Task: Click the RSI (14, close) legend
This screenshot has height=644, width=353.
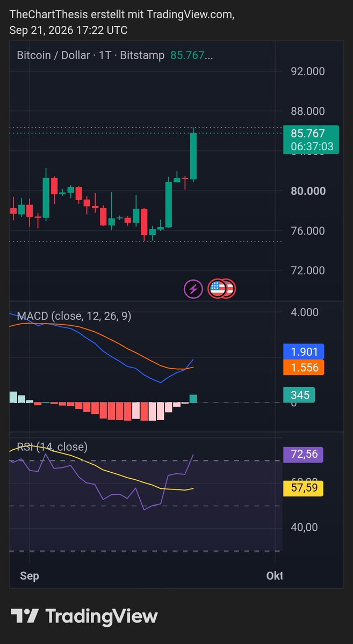Action: point(52,447)
